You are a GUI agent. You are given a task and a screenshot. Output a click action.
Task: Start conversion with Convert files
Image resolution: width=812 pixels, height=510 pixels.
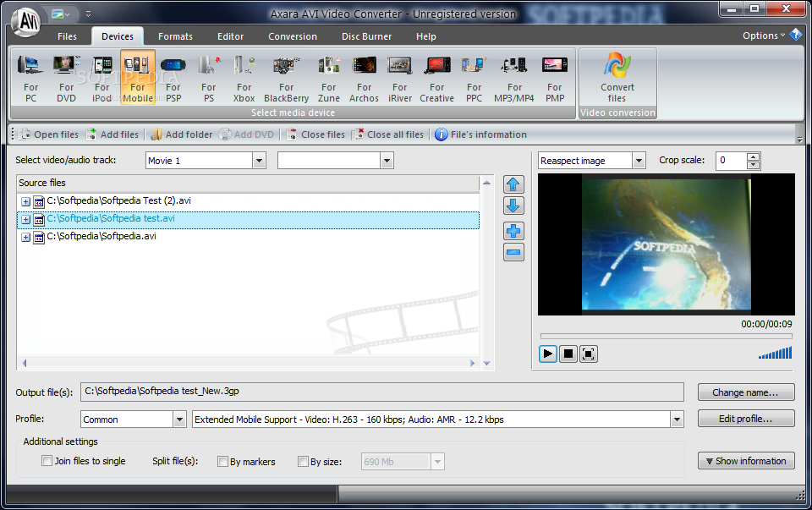617,78
